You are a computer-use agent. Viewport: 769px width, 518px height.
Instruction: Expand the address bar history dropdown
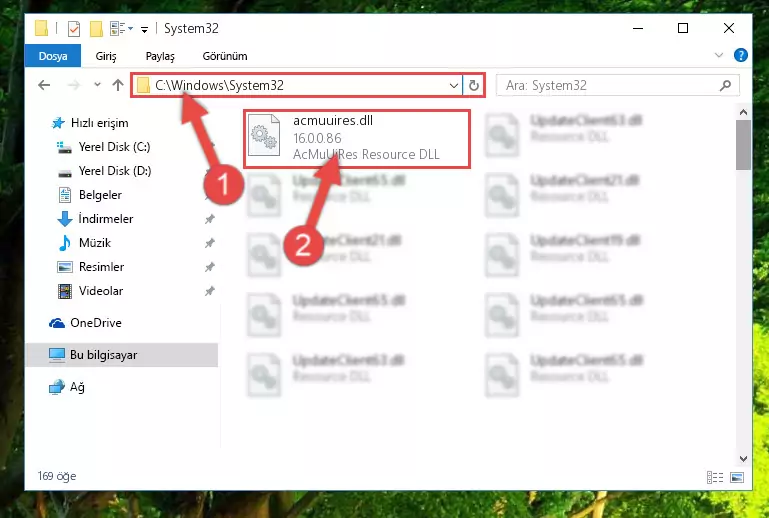[x=454, y=86]
